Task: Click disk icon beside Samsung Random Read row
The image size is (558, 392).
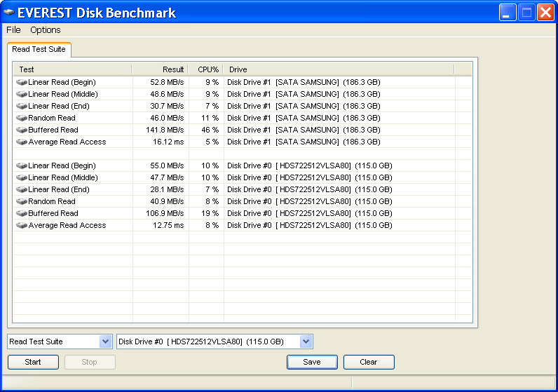Action: (22, 119)
